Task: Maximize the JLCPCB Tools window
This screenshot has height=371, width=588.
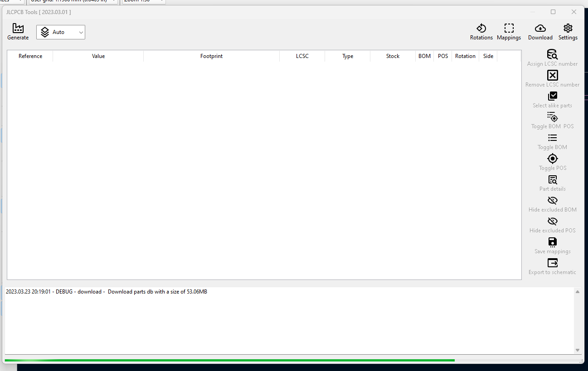Action: coord(553,12)
